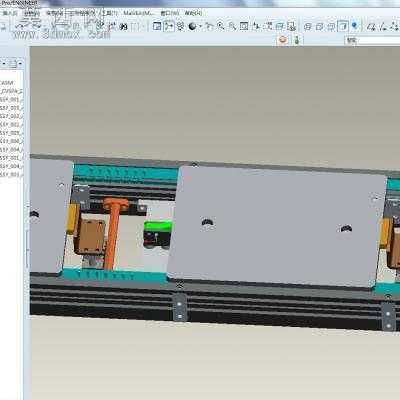Select the Shading display style
The height and width of the screenshot is (400, 400).
(x=343, y=26)
